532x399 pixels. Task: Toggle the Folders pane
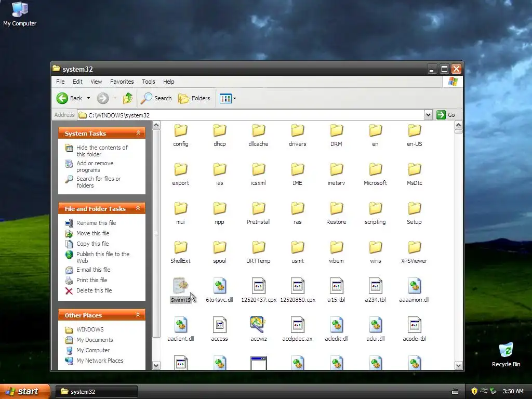pos(194,98)
